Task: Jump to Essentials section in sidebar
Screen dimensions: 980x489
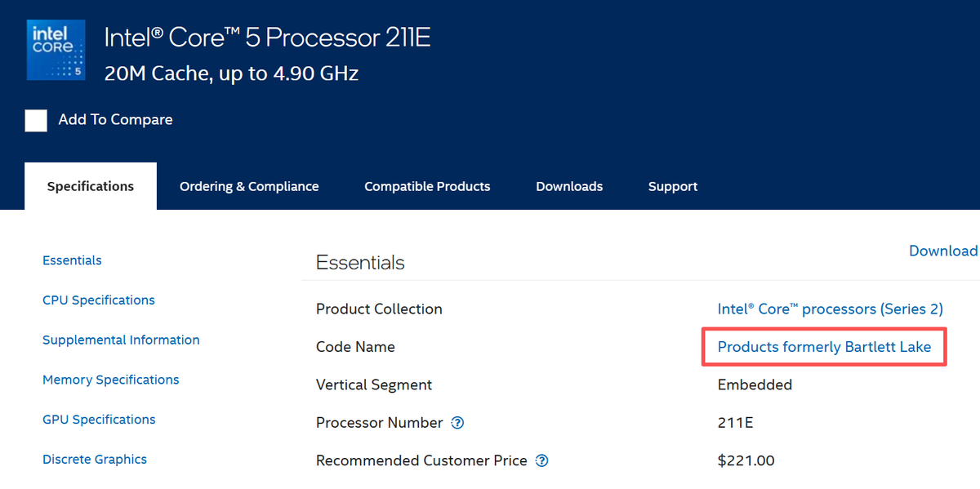Action: pyautogui.click(x=72, y=260)
